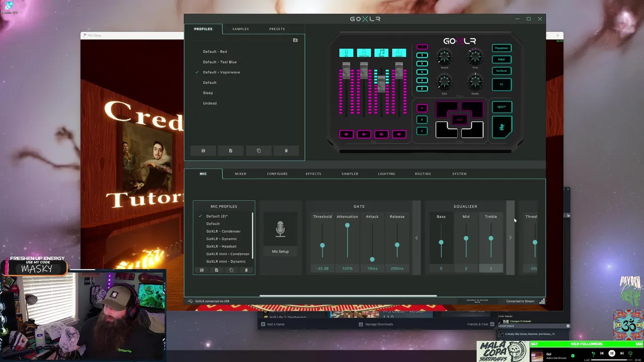Switch to the Lighting tab
This screenshot has width=644, height=362.
[x=386, y=173]
